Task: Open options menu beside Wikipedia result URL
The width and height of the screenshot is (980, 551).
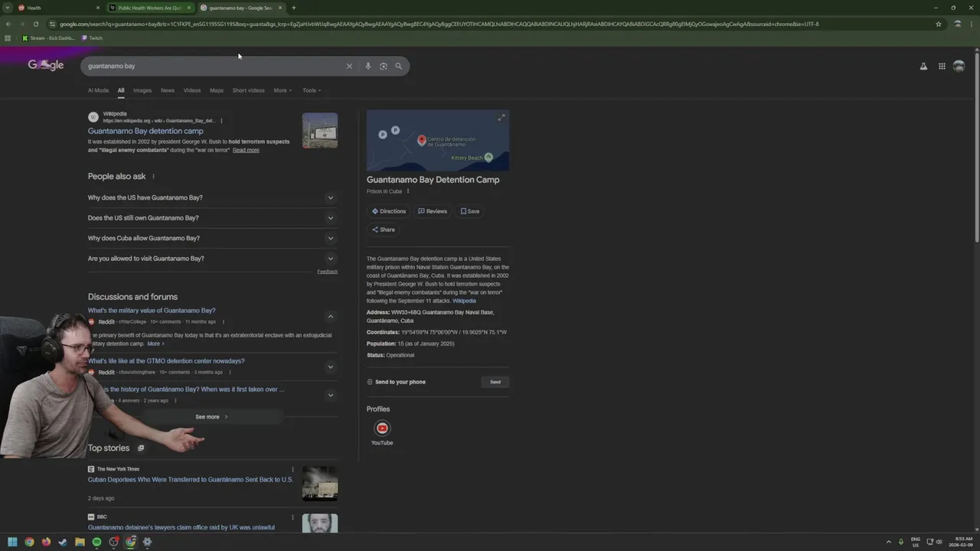Action: 221,120
